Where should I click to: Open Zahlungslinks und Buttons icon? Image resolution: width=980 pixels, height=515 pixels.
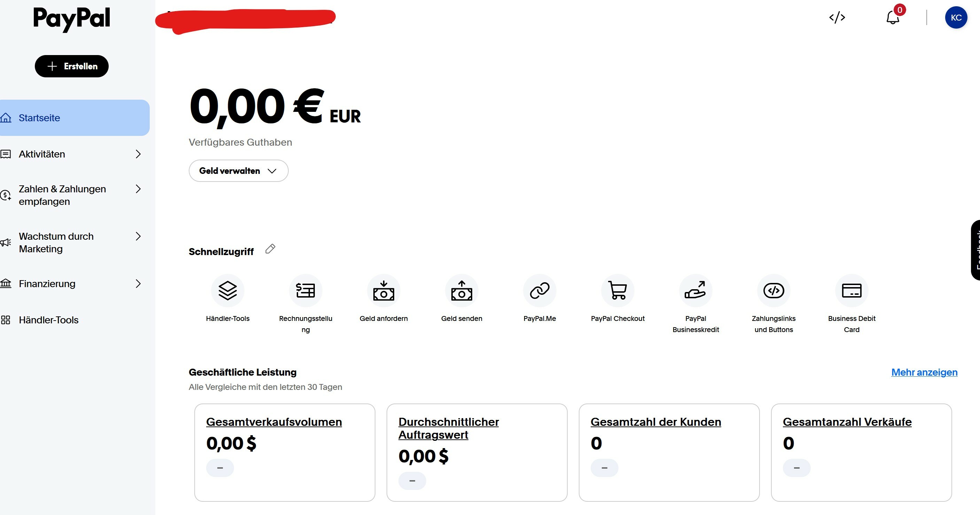(773, 290)
